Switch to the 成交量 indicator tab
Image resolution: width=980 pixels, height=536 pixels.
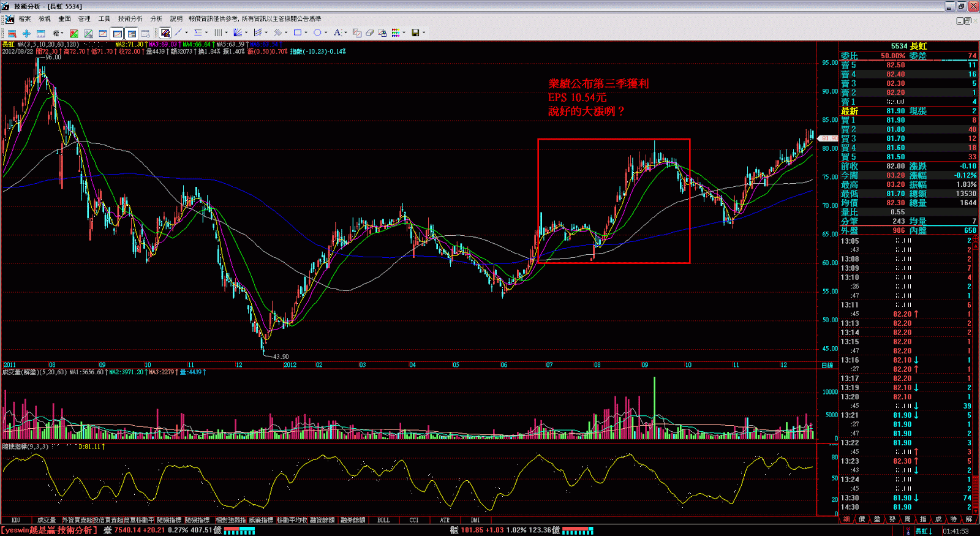[47, 520]
